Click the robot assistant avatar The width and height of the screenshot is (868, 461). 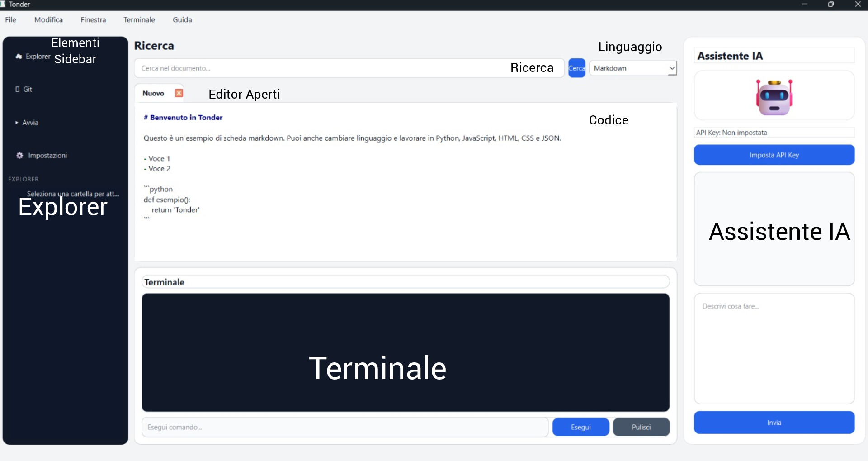(774, 97)
